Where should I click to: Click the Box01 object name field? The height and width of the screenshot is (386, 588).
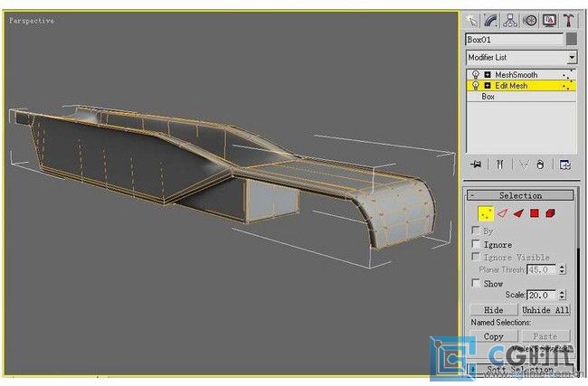514,40
